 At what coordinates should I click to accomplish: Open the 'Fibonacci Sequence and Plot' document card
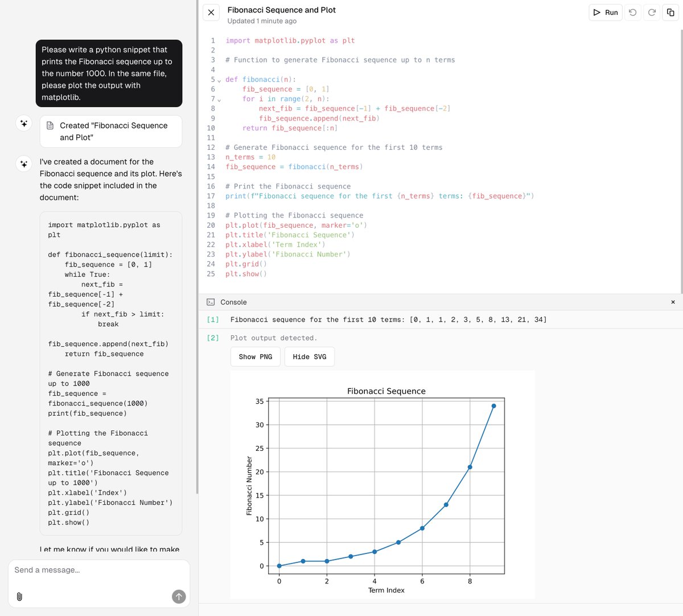point(110,131)
